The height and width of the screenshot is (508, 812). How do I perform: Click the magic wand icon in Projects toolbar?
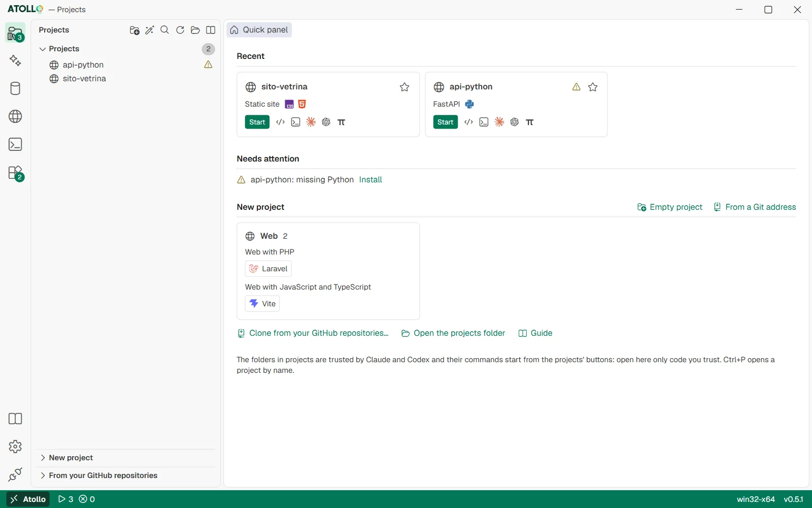[x=150, y=30]
